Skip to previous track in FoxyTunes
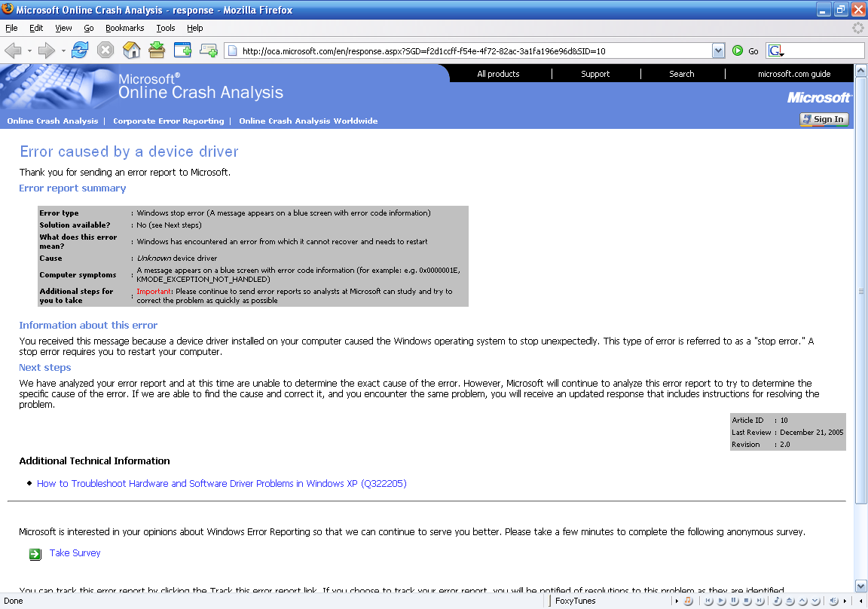This screenshot has height=609, width=868. (708, 601)
